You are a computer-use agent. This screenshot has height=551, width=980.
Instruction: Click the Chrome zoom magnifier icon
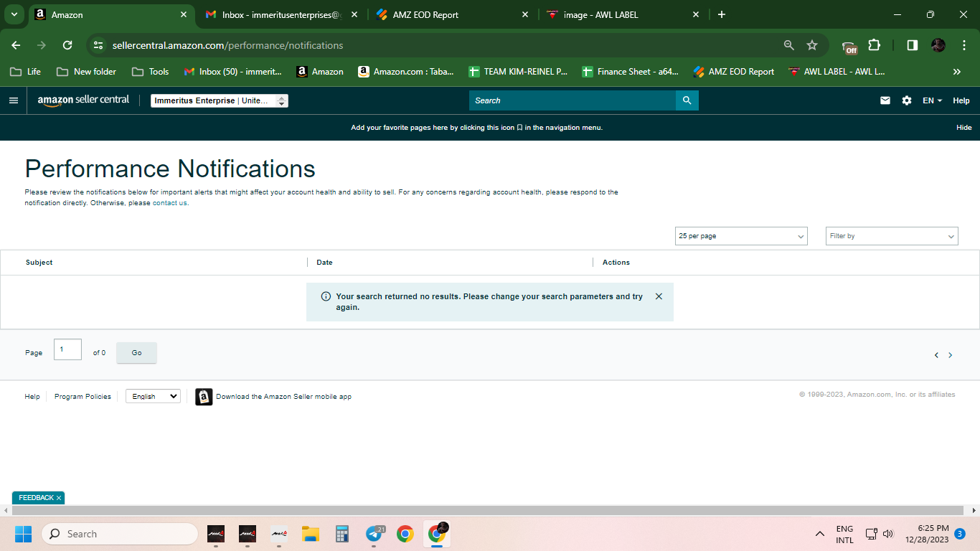(789, 45)
